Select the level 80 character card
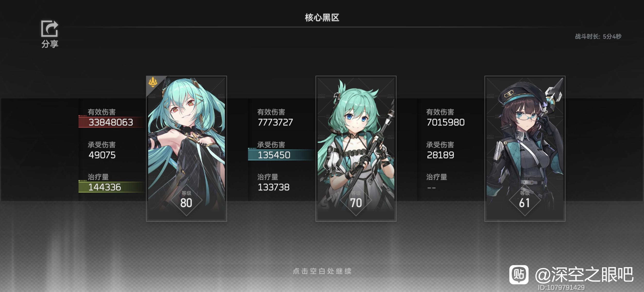 coord(186,148)
